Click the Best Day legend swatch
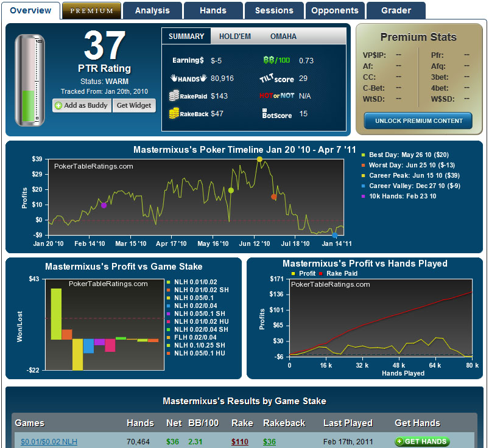 [363, 155]
